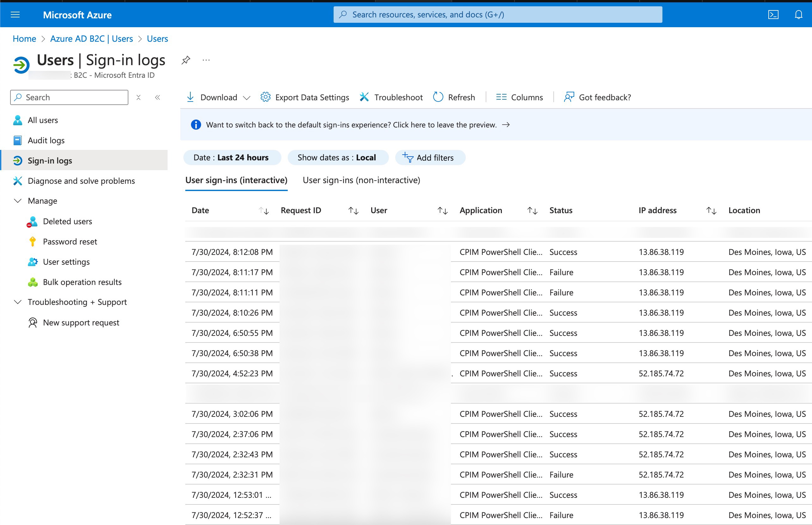812x525 pixels.
Task: Click the Export Data Settings gear icon
Action: 265,97
